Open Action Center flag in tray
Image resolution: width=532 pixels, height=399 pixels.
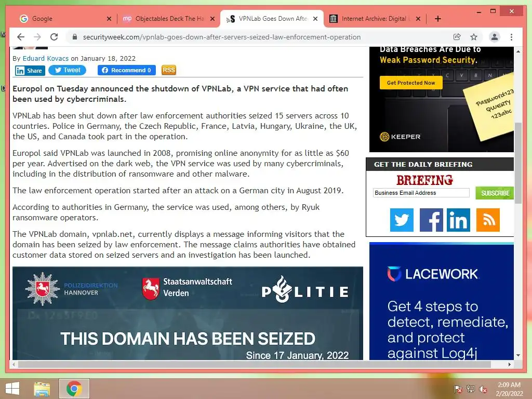[458, 389]
